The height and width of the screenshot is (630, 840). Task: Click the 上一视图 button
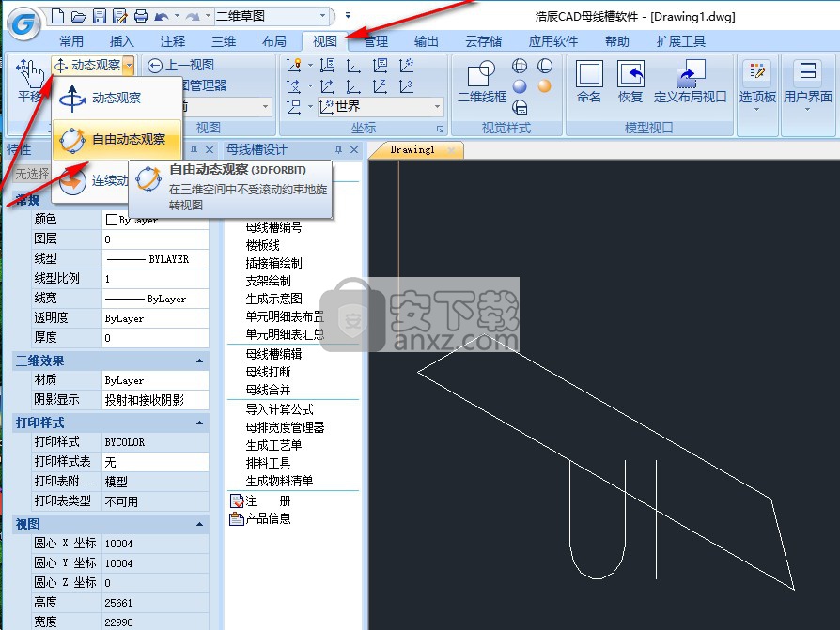(x=181, y=66)
